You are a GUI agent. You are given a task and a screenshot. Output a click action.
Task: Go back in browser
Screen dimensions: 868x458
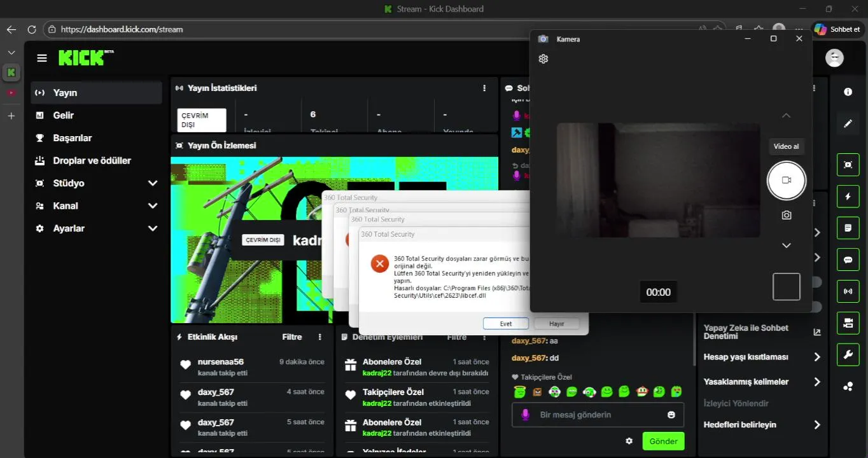tap(11, 29)
